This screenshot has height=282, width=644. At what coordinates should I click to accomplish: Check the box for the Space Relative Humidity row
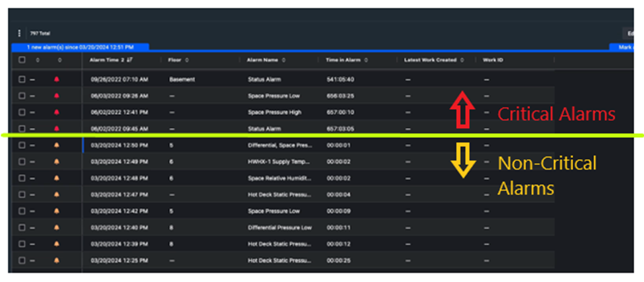point(22,178)
